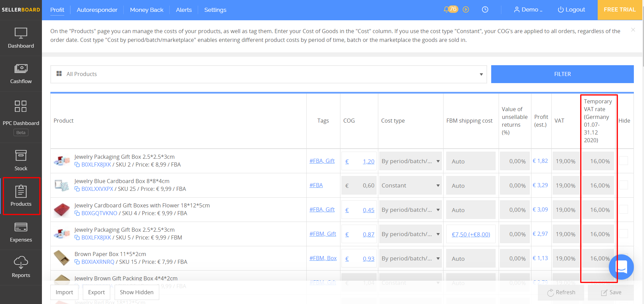This screenshot has width=644, height=304.
Task: Open FBM shipping cost €7,50 (+€8,00)
Action: click(471, 234)
